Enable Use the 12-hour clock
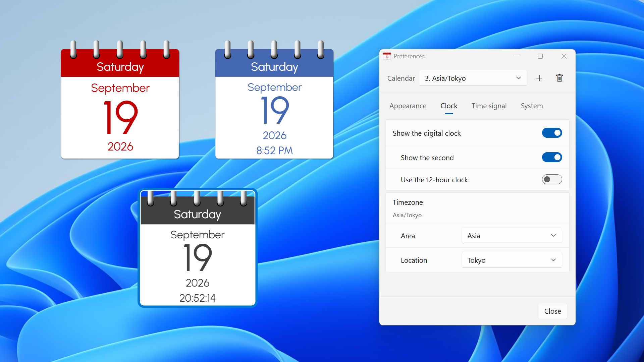This screenshot has width=644, height=362. [552, 180]
